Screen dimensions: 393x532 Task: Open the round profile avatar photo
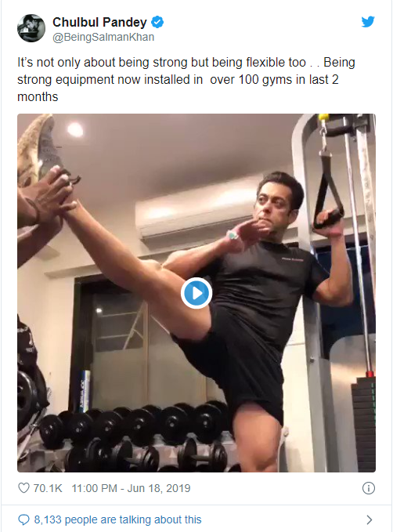[x=31, y=28]
